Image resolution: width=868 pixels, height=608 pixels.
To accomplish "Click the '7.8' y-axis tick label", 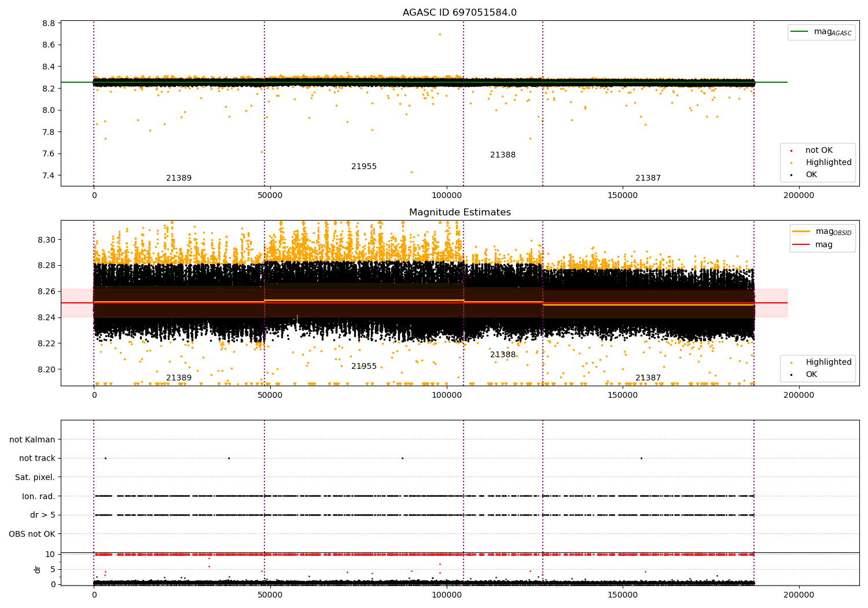I will click(x=49, y=132).
